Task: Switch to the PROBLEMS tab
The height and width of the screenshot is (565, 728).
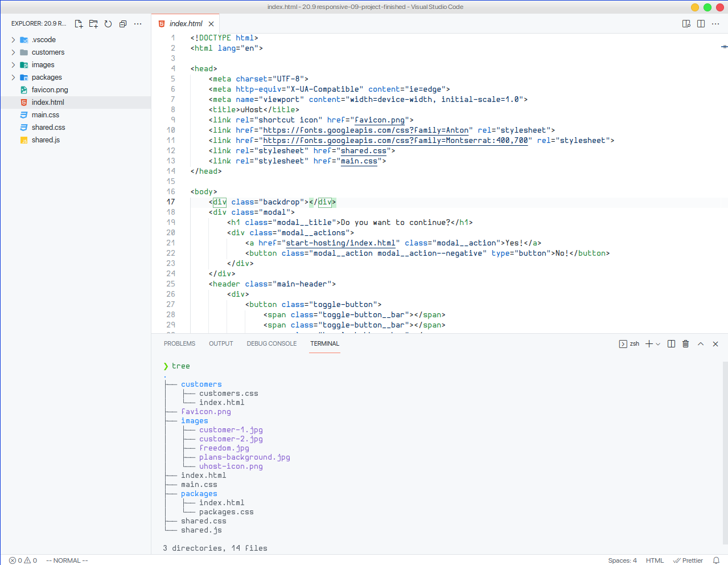Action: pyautogui.click(x=179, y=343)
